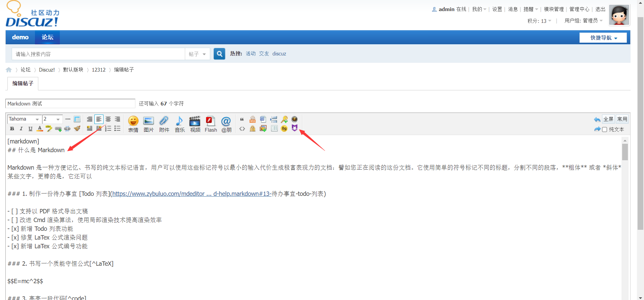
Task: Click the download remote images icon
Action: (x=263, y=129)
